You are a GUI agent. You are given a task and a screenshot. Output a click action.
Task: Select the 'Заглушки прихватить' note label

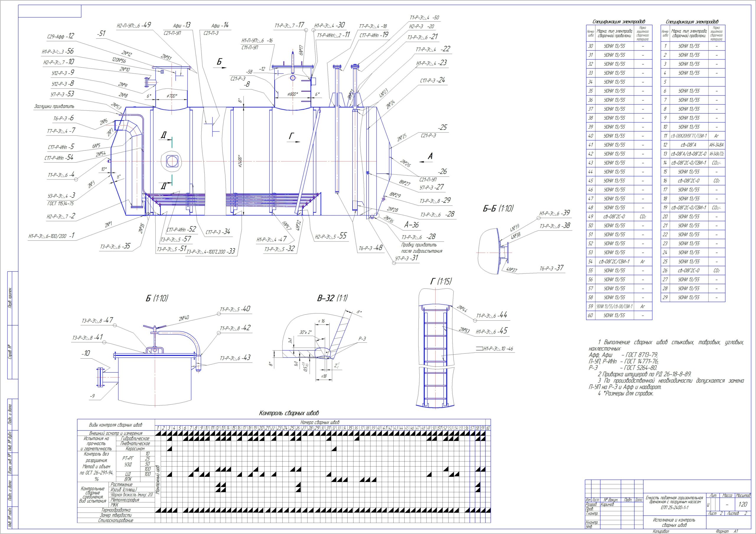click(54, 106)
